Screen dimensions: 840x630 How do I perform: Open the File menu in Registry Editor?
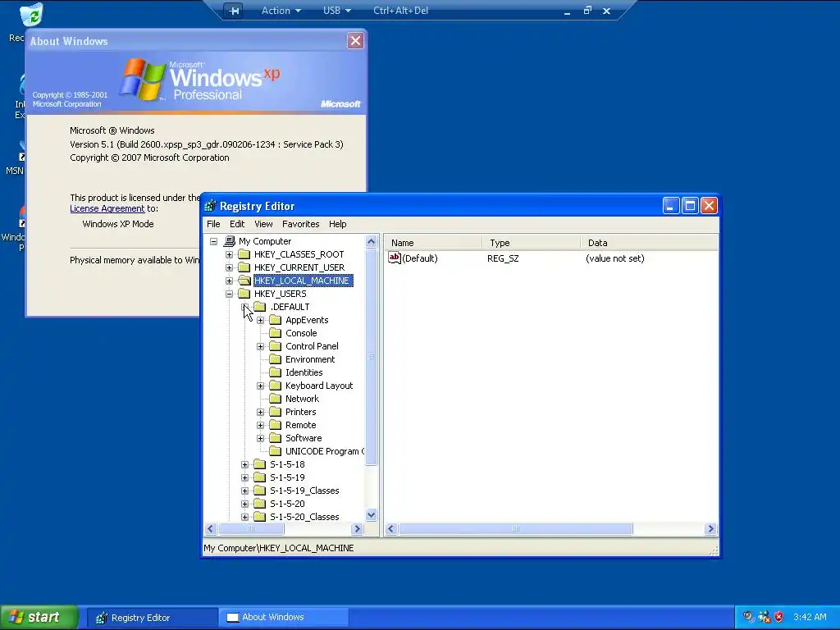[x=213, y=224]
